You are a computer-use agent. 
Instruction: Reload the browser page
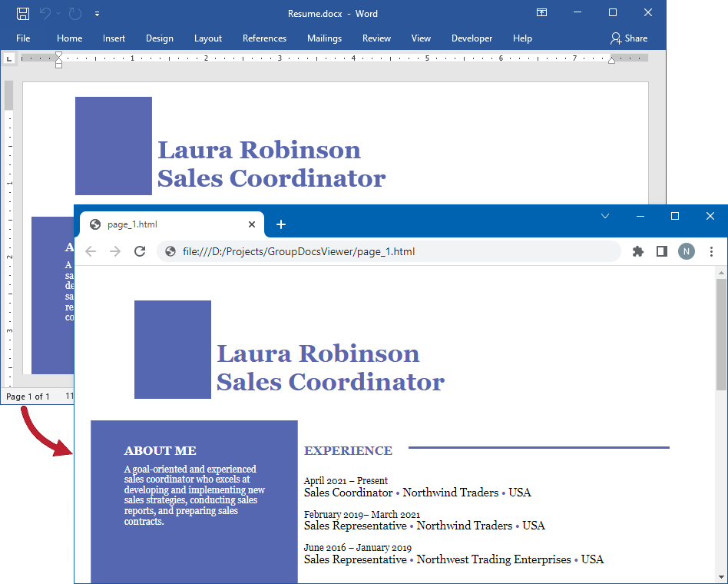tap(140, 251)
